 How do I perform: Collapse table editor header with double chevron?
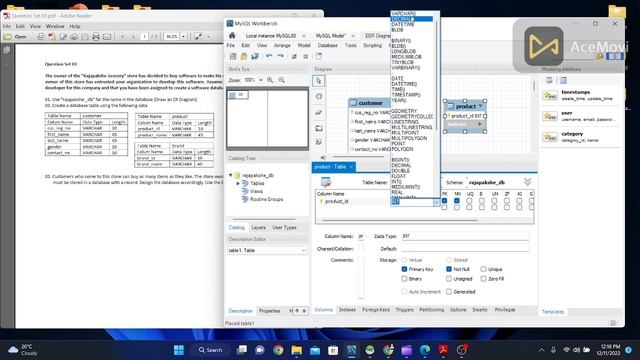coord(527,182)
